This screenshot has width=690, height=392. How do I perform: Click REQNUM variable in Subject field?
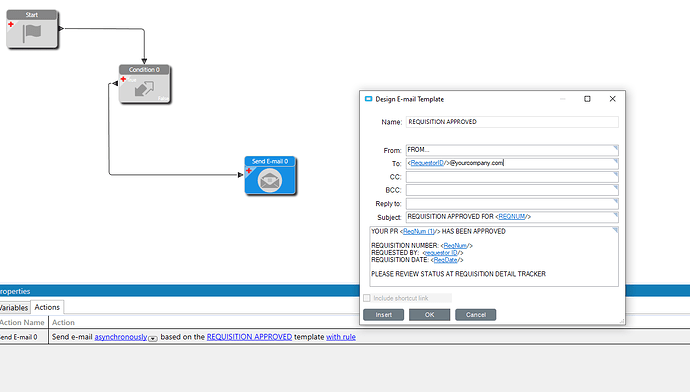(512, 216)
